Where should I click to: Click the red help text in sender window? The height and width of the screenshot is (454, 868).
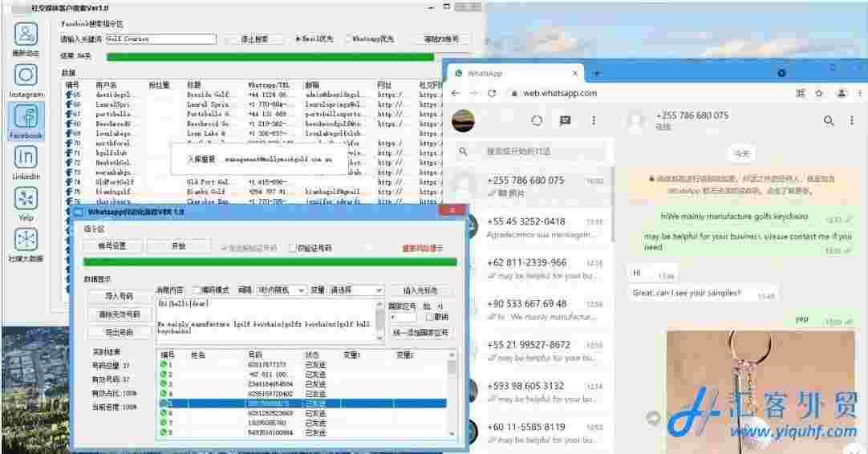coord(423,248)
